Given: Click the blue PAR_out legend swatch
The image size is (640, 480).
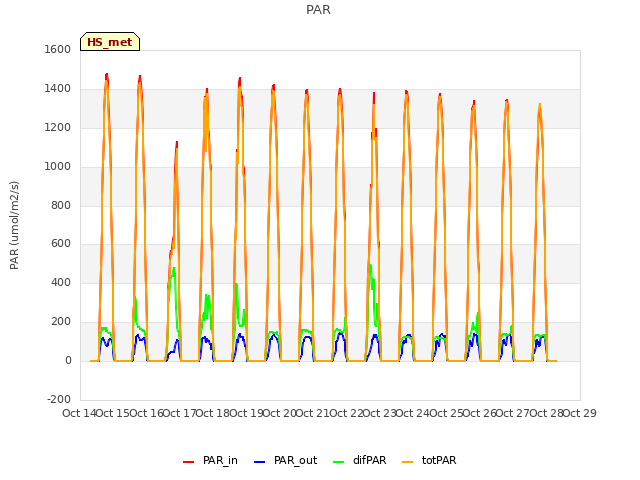Looking at the screenshot, I should point(260,462).
